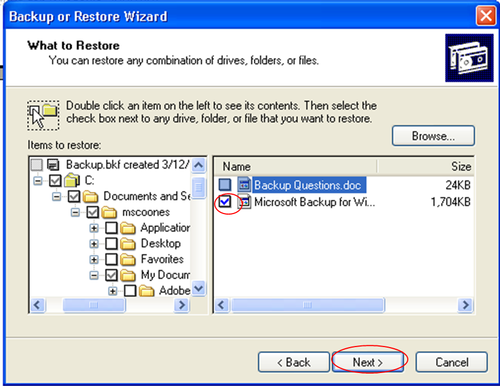
Task: Click the tree's vertical scrollbar thumb
Action: click(x=199, y=188)
